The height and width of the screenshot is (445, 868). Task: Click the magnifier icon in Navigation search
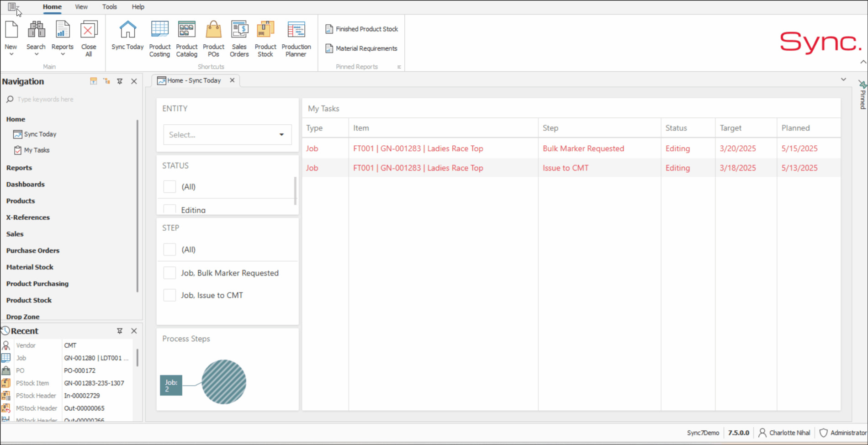click(x=10, y=99)
